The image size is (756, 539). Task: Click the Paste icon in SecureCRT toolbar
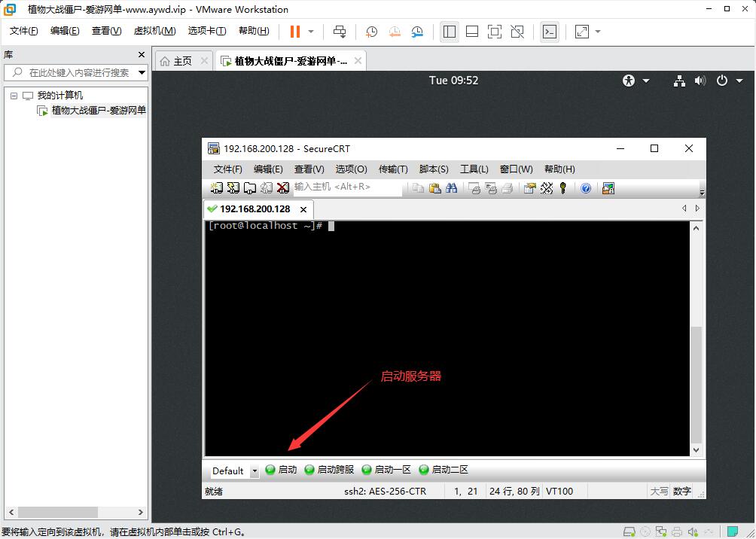pos(434,188)
